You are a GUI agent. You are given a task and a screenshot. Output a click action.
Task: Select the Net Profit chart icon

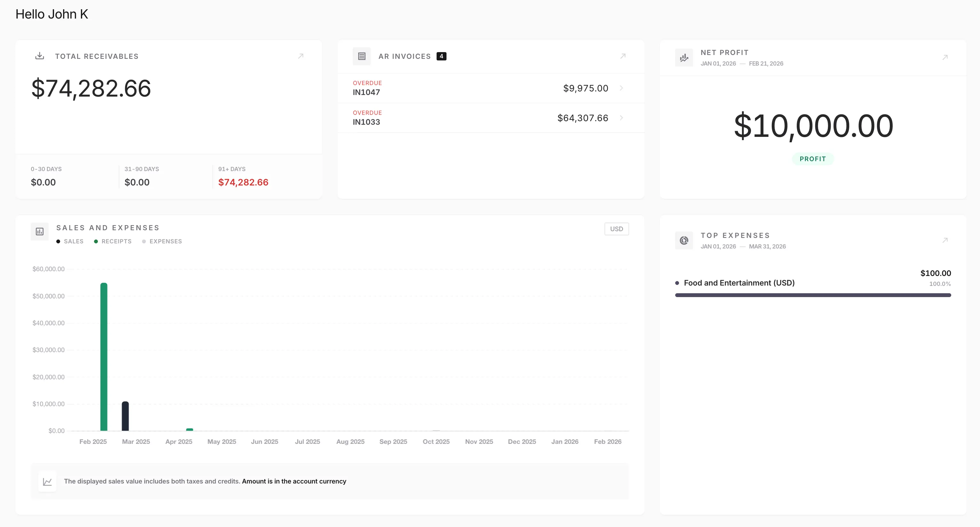coord(684,58)
